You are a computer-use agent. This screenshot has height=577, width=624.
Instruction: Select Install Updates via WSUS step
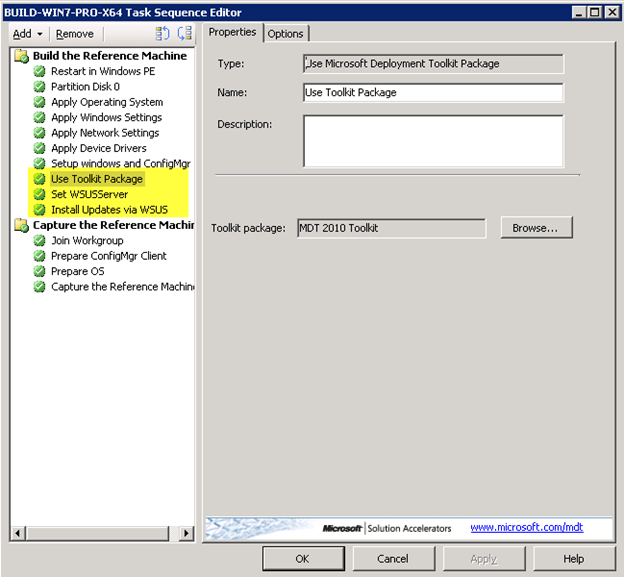(x=109, y=210)
